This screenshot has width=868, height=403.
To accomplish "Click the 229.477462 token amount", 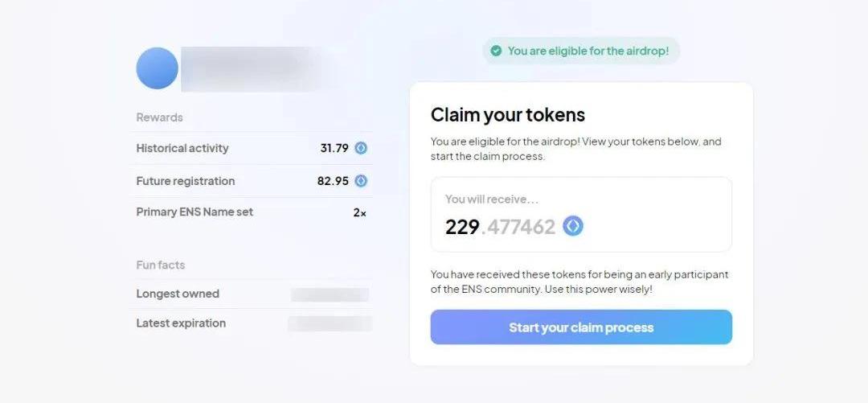I will [x=500, y=227].
